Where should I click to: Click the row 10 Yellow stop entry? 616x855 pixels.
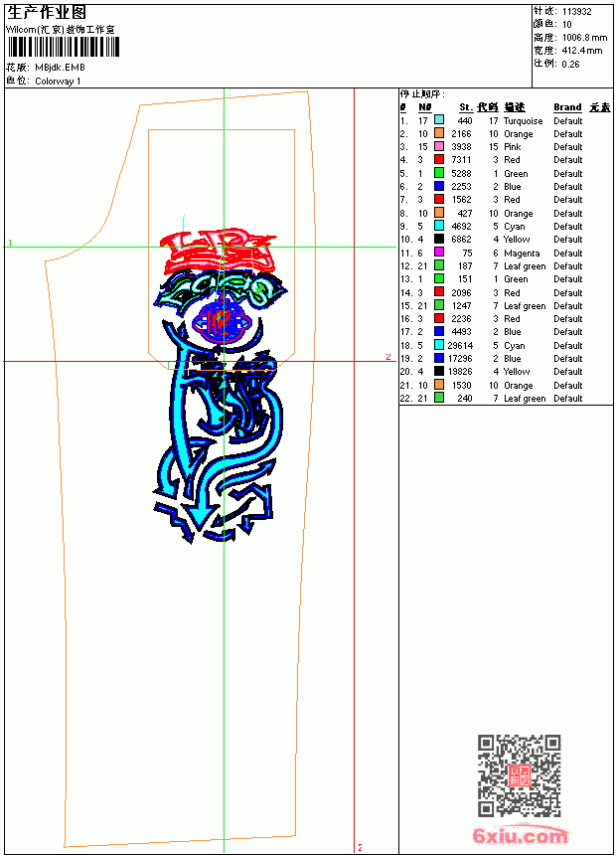click(491, 239)
